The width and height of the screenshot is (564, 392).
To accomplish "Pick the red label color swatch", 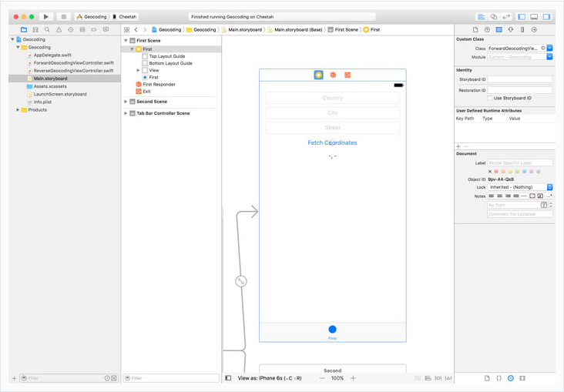I will [x=496, y=172].
